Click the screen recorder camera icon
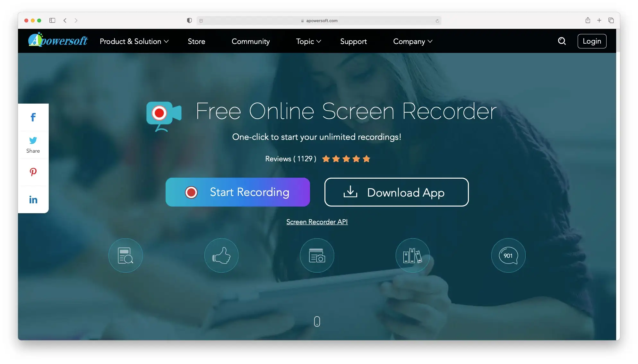Image resolution: width=638 pixels, height=364 pixels. click(x=163, y=115)
